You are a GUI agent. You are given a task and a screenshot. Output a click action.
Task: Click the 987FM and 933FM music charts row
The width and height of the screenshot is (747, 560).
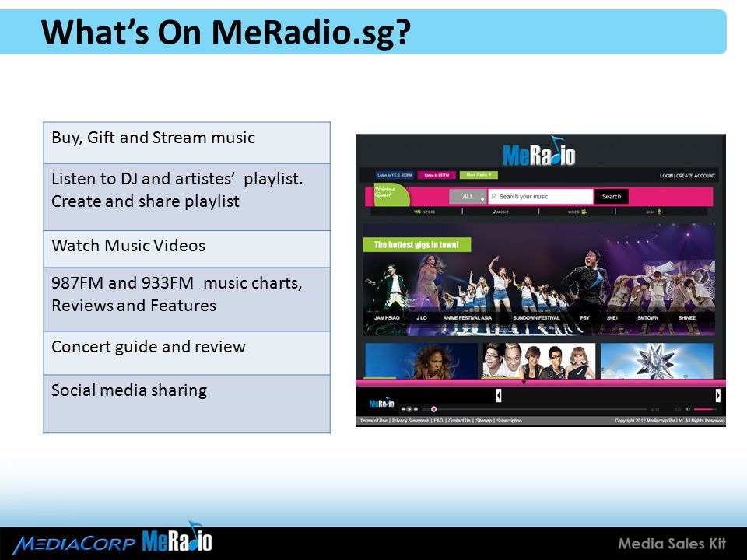coord(187,299)
